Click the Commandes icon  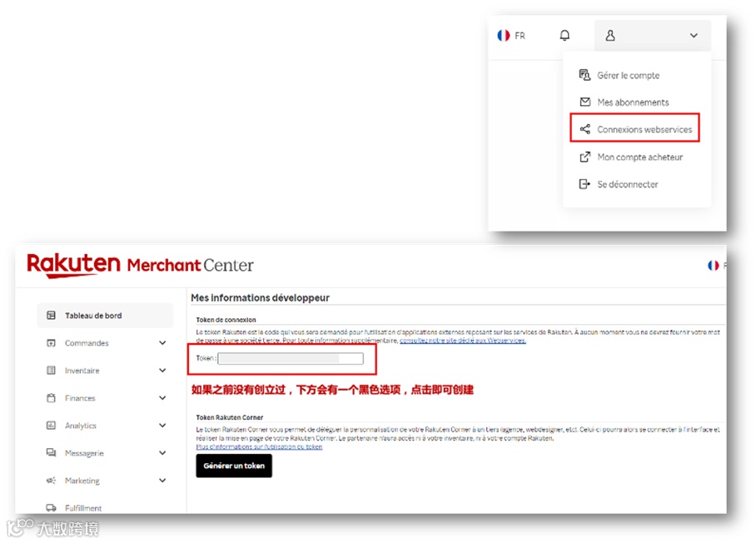(x=51, y=343)
